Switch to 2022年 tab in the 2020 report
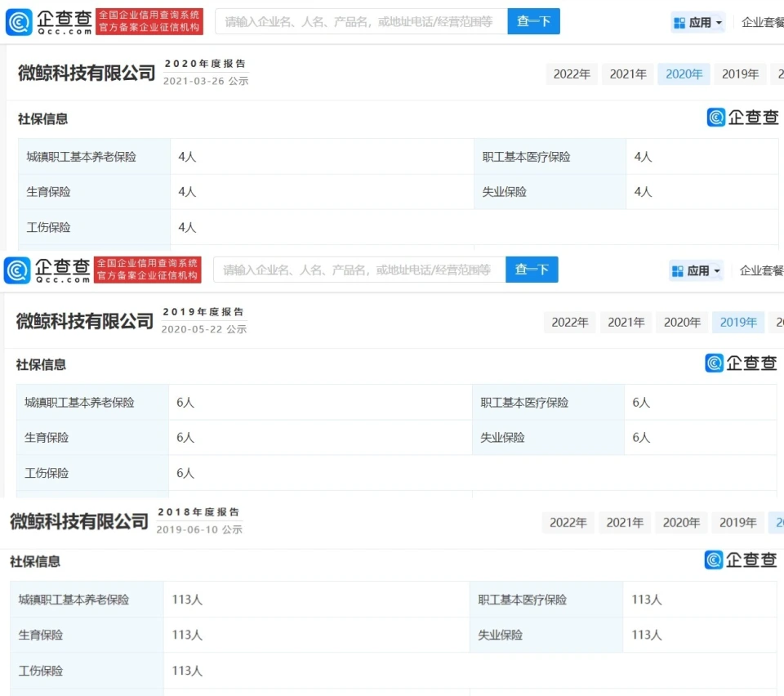784x696 pixels. pyautogui.click(x=572, y=74)
